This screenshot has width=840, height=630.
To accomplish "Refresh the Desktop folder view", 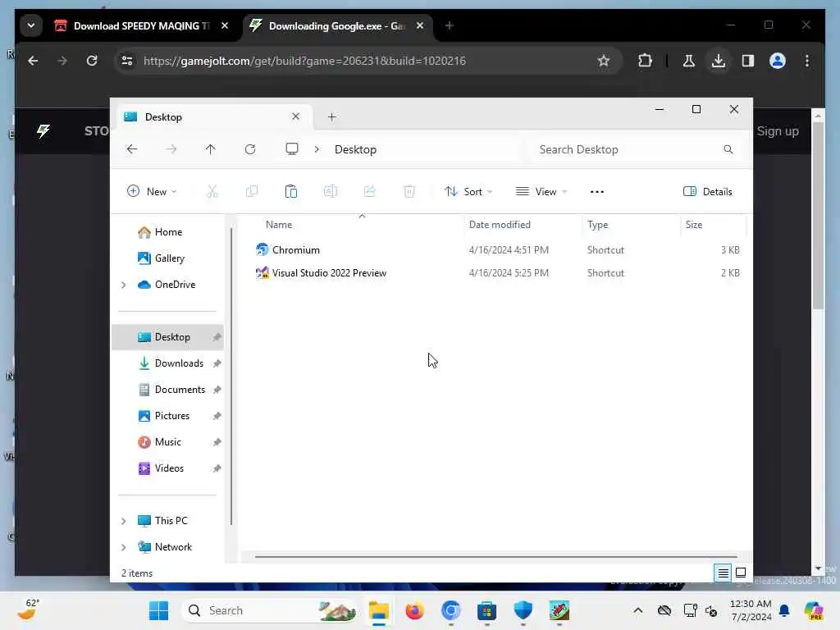I will (x=250, y=149).
